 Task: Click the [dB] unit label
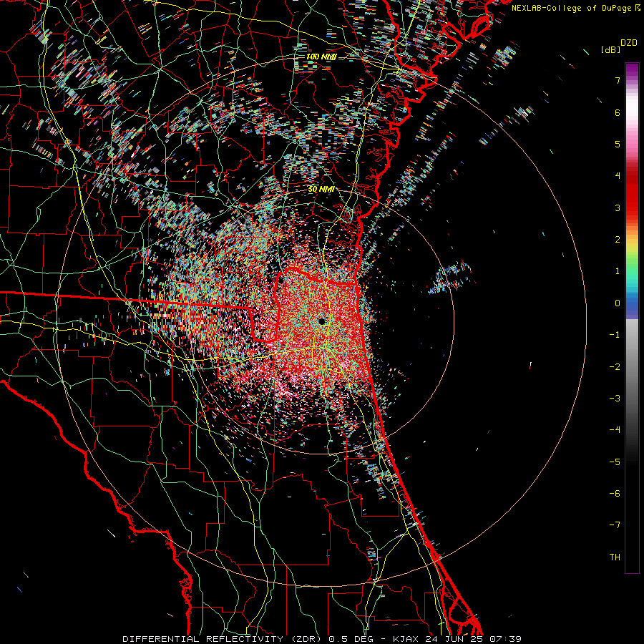pos(610,49)
